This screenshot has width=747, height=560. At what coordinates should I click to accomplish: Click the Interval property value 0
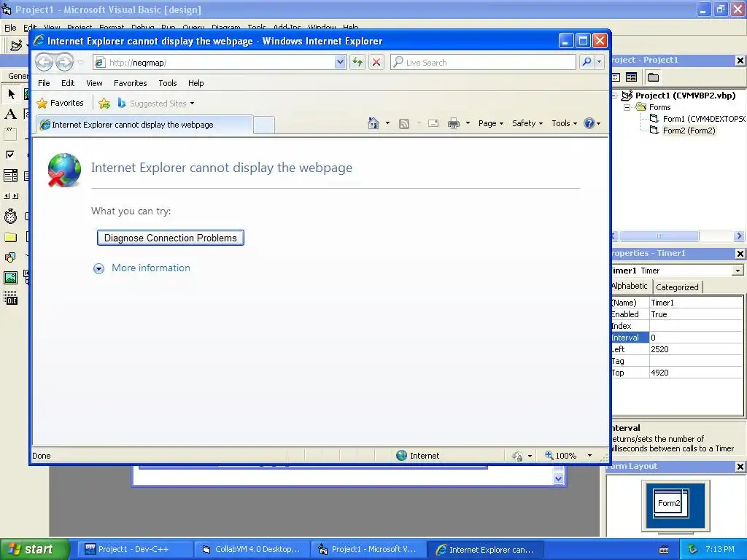[x=695, y=338]
